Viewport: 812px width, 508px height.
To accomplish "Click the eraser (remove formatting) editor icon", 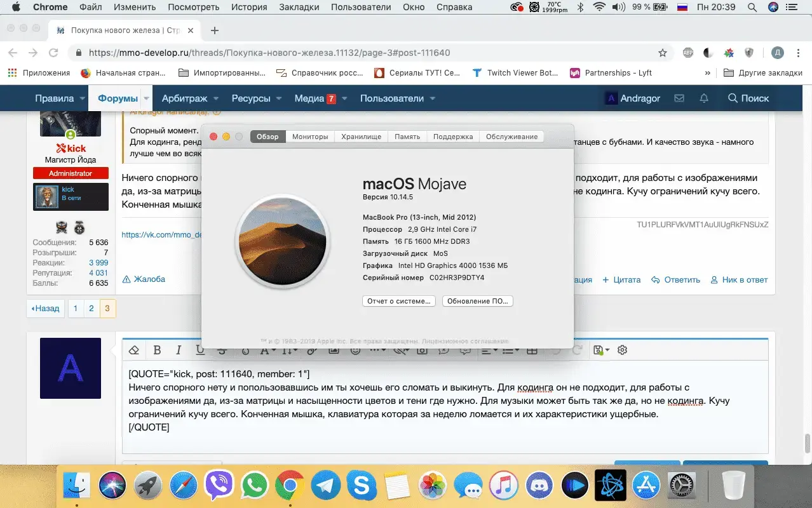I will [x=134, y=350].
